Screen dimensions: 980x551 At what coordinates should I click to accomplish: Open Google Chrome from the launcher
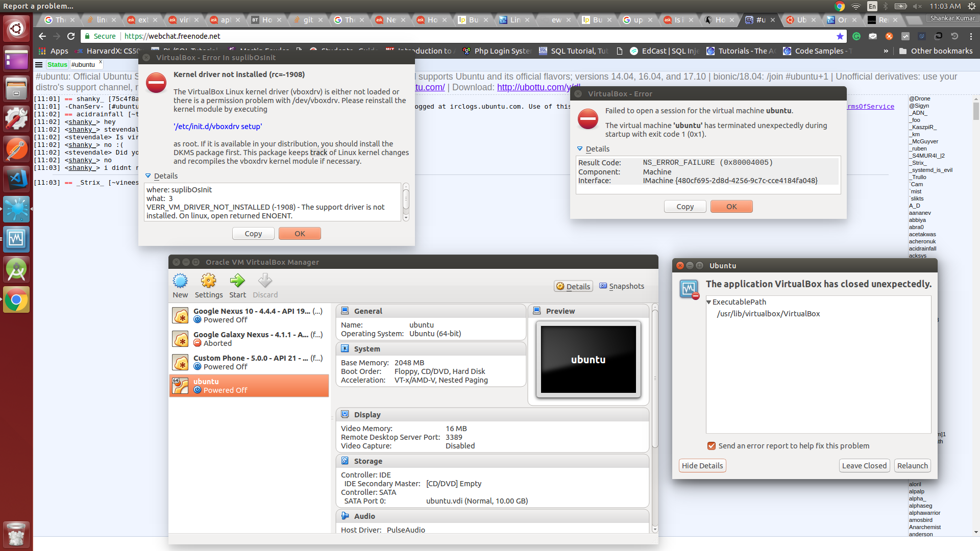point(16,299)
